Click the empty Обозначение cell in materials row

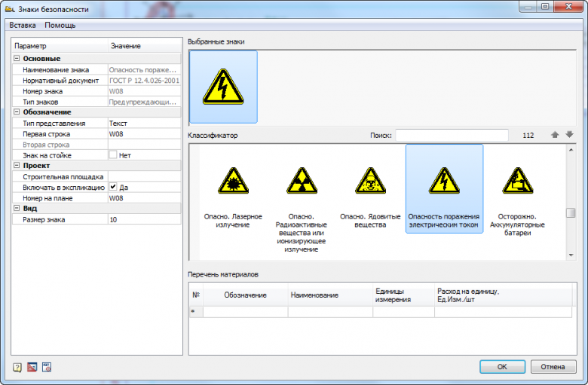click(245, 312)
